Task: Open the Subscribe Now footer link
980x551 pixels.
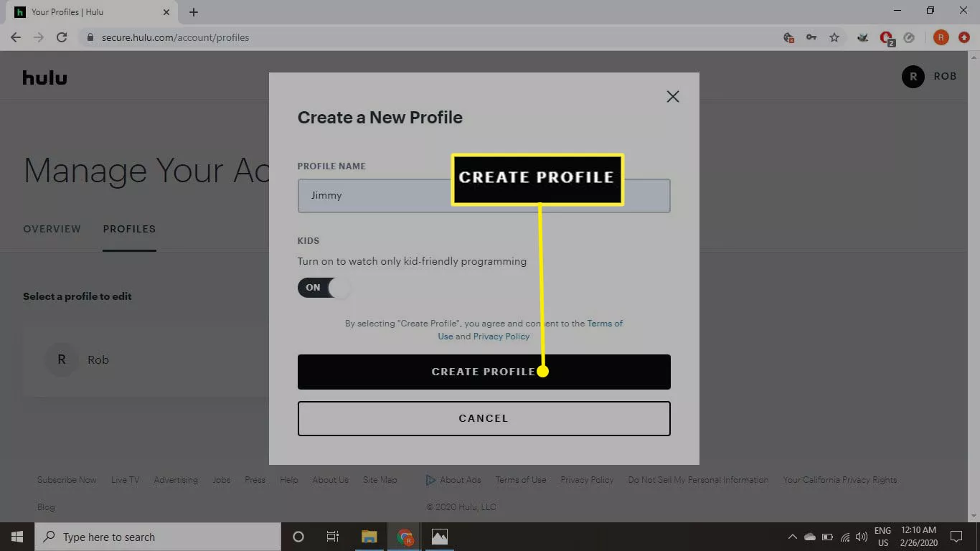Action: click(67, 480)
